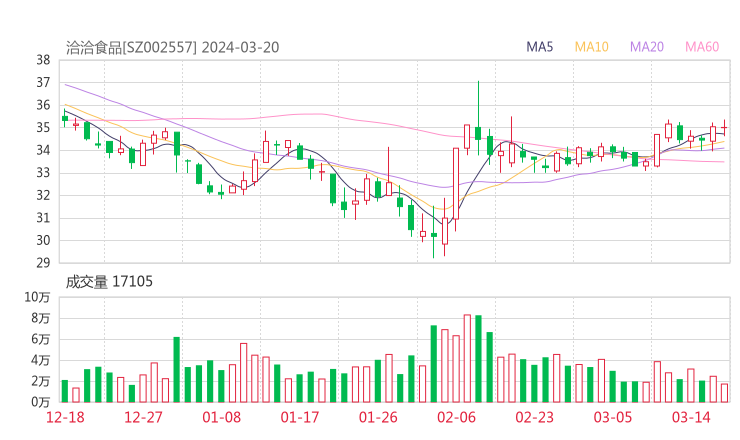This screenshot has width=740, height=440.
Task: Click the 37 price axis label
Action: coord(43,83)
